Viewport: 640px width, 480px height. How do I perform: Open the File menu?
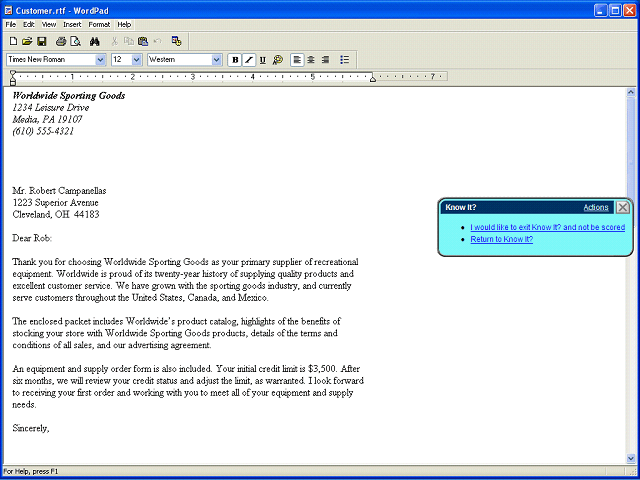pos(11,24)
